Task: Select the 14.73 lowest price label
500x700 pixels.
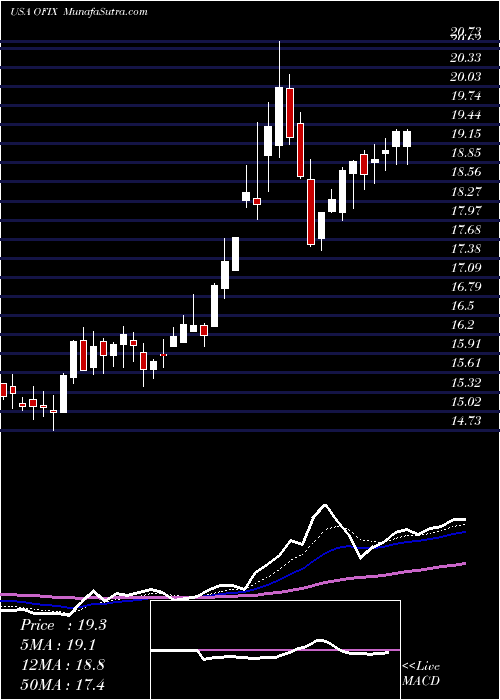Action: [466, 421]
